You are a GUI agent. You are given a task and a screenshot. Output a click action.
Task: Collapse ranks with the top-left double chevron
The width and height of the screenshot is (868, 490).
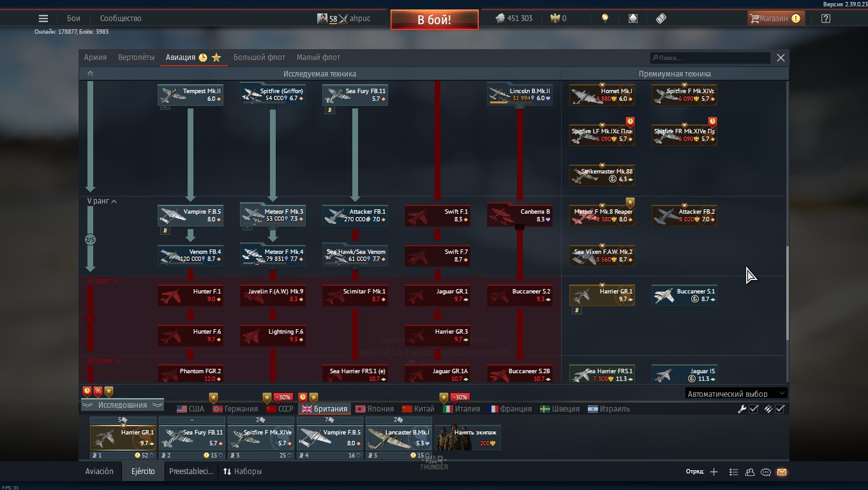coord(90,73)
